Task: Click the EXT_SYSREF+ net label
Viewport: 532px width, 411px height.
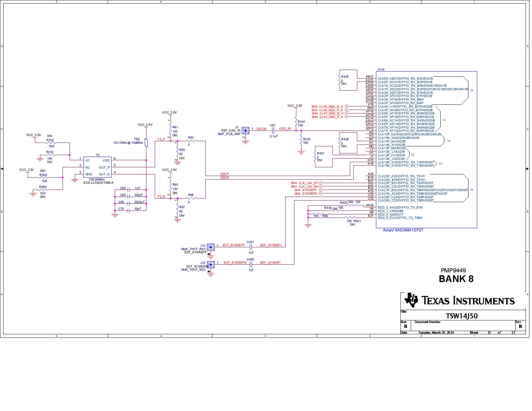Action: point(271,245)
